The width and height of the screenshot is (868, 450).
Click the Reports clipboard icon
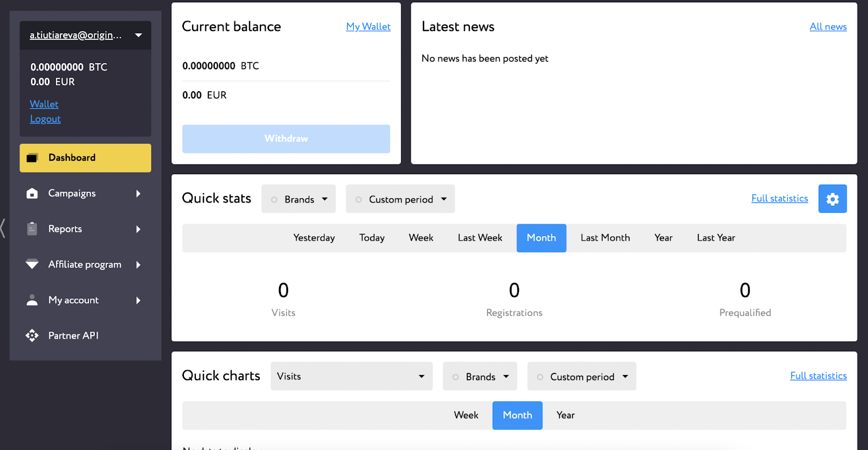coord(33,229)
